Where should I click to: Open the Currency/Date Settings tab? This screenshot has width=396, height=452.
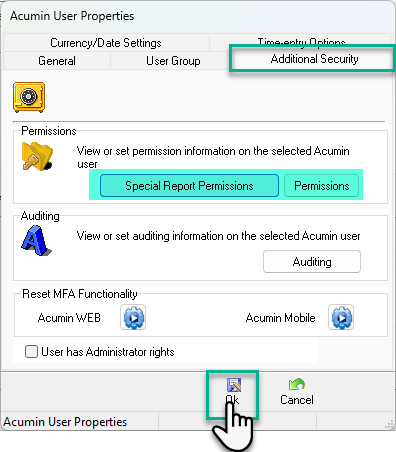[x=106, y=43]
